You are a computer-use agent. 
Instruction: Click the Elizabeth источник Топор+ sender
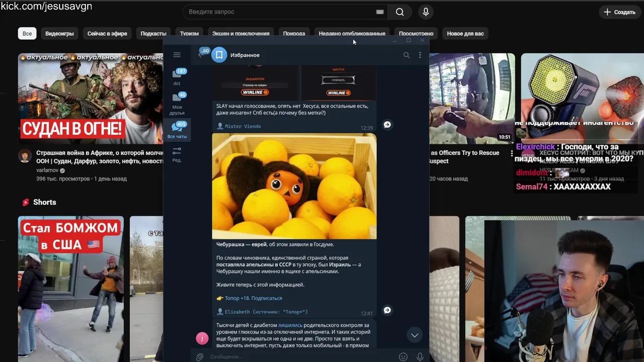pos(266,312)
